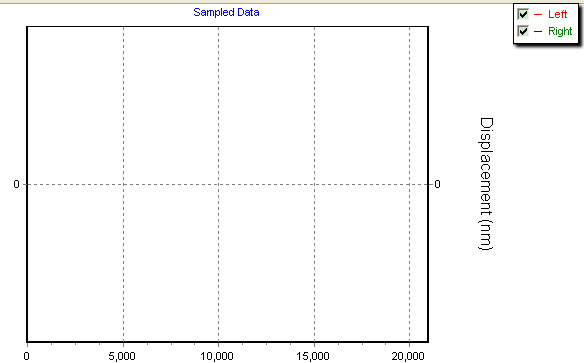The width and height of the screenshot is (584, 363).
Task: Click the x-axis bottom border line
Action: point(228,341)
